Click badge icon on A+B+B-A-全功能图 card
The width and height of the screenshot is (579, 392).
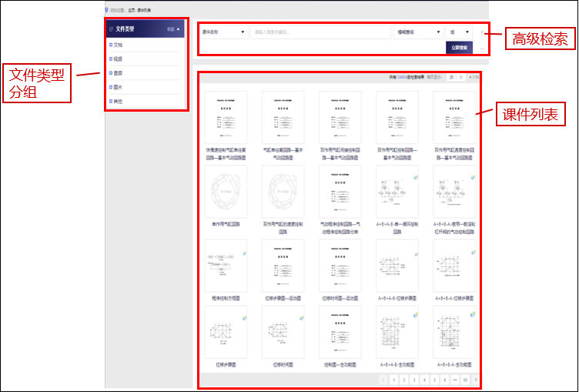coord(474,315)
